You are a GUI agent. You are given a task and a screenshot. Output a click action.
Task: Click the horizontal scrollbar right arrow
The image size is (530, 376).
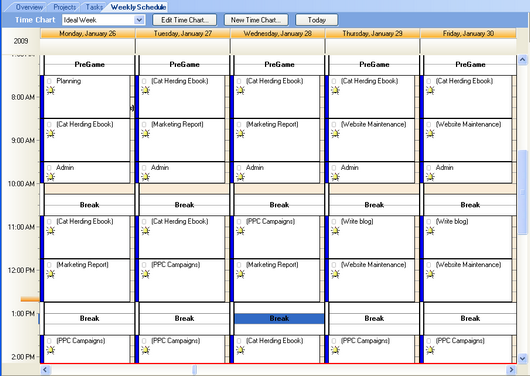[x=511, y=370]
